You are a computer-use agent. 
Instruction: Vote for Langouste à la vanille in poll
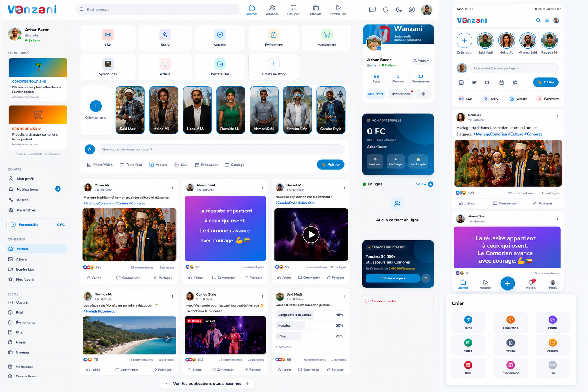click(311, 315)
